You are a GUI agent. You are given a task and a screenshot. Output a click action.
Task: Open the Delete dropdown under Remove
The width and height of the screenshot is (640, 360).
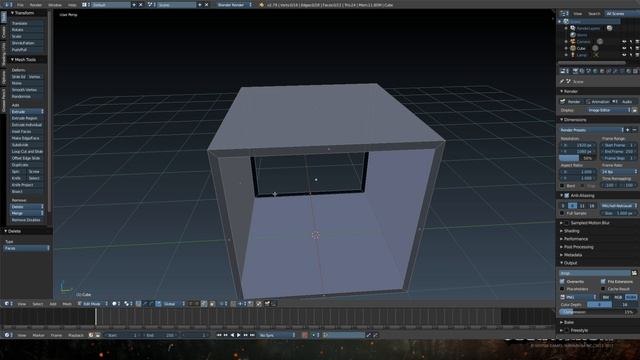point(27,207)
